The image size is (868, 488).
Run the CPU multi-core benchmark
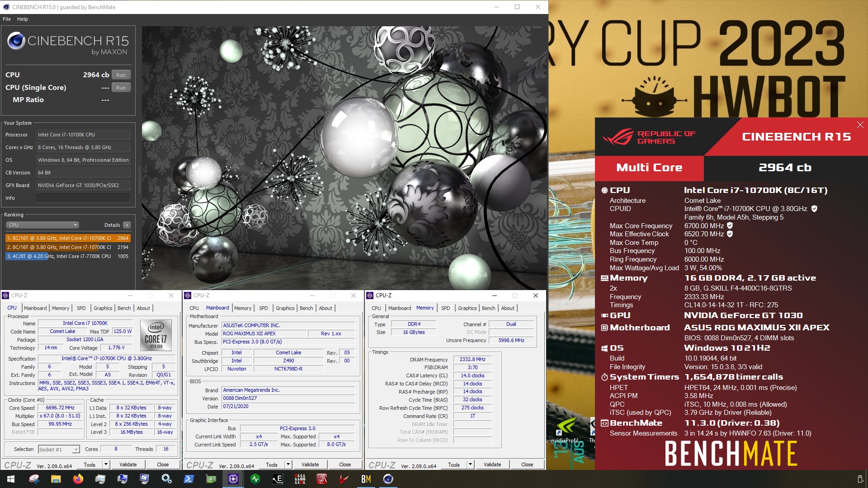click(121, 75)
